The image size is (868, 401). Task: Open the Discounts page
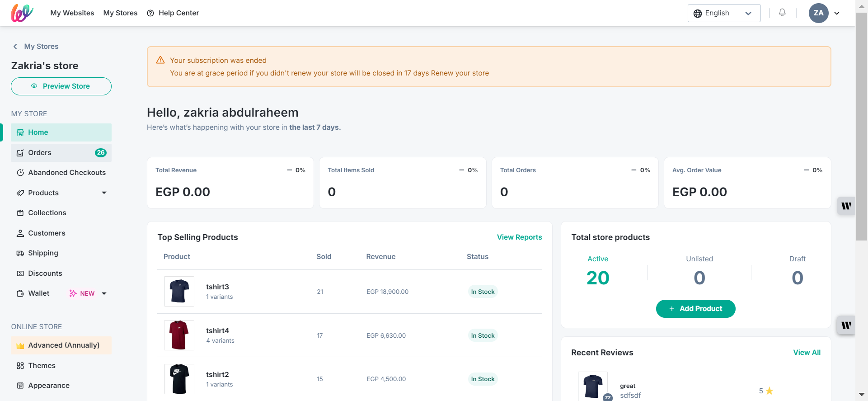pos(45,274)
